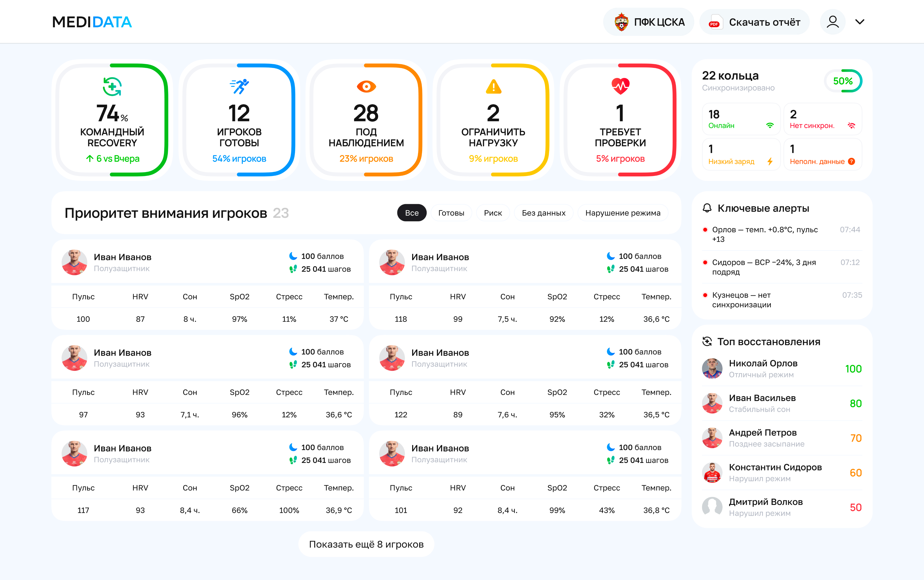Open Николай Орлов's avatar in Топ восстановления
This screenshot has width=924, height=580.
[x=712, y=369]
